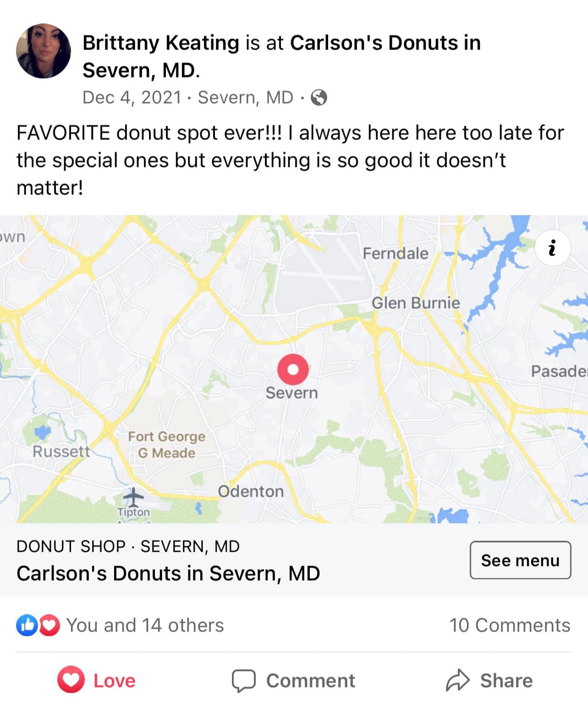Tap the comment speech bubble icon
Image resolution: width=588 pixels, height=710 pixels.
point(243,680)
